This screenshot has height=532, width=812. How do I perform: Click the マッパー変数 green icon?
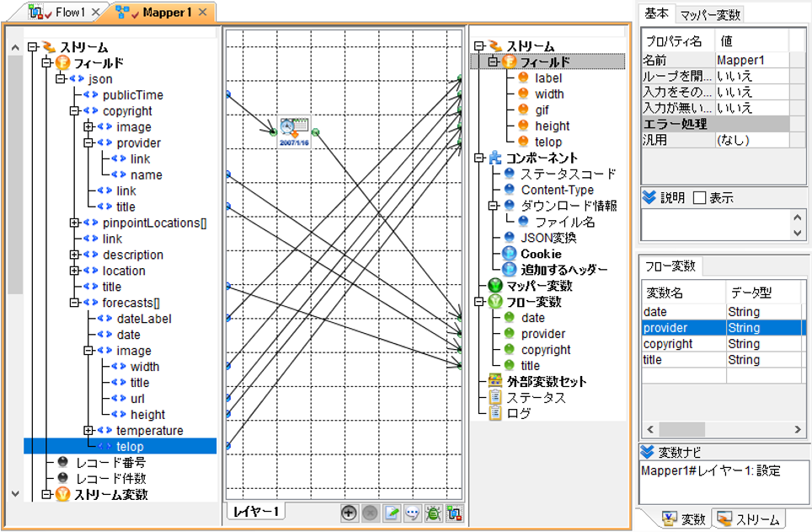pyautogui.click(x=495, y=285)
